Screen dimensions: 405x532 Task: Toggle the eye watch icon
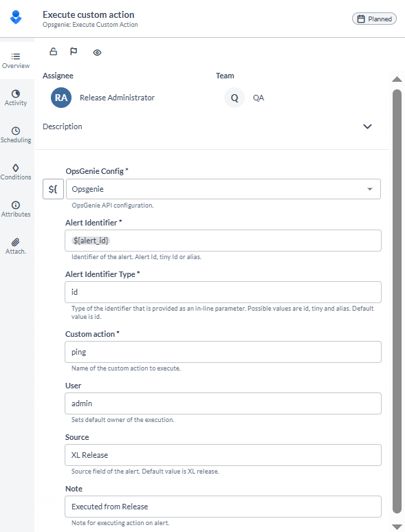(x=97, y=53)
